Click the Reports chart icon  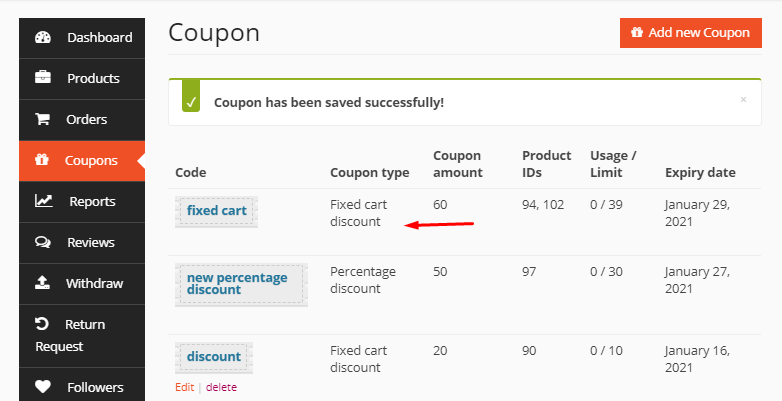44,201
